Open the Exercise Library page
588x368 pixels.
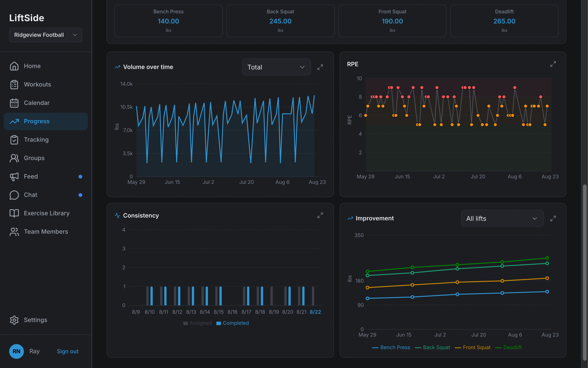(x=46, y=213)
